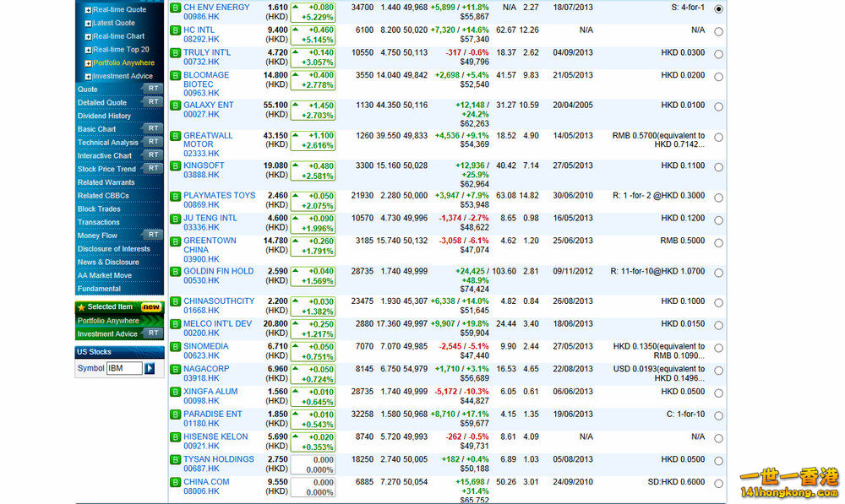Click the green B icon beside TYSAN HOLDINGS

tap(175, 460)
